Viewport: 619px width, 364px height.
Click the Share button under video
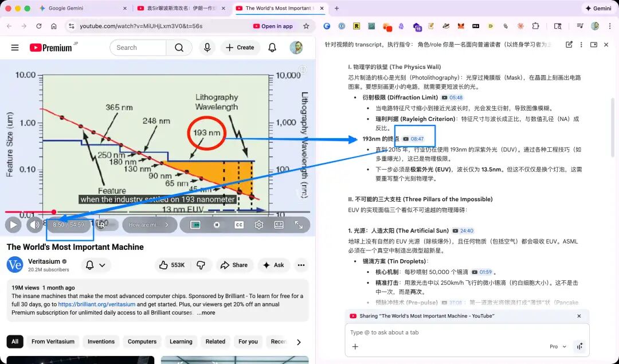(234, 265)
